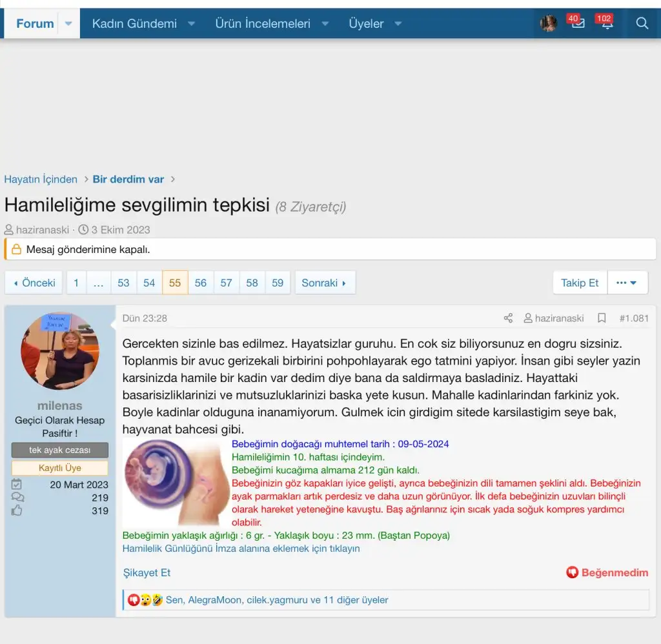The width and height of the screenshot is (661, 644).
Task: Expand Kadın Gündemi menu arrow
Action: click(191, 24)
